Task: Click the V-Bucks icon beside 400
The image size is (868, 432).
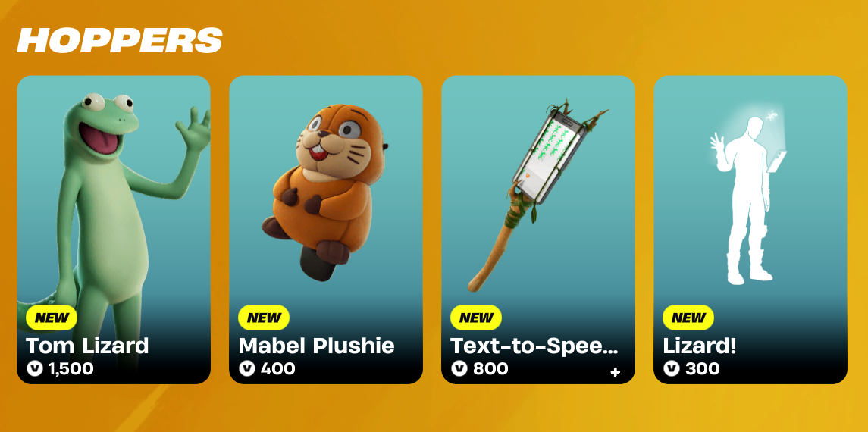Action: pyautogui.click(x=247, y=368)
